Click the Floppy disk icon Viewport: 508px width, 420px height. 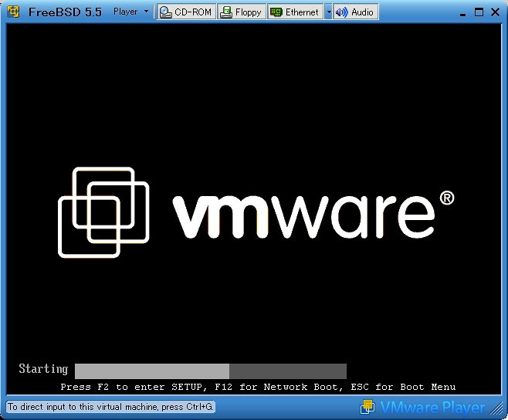tap(226, 12)
